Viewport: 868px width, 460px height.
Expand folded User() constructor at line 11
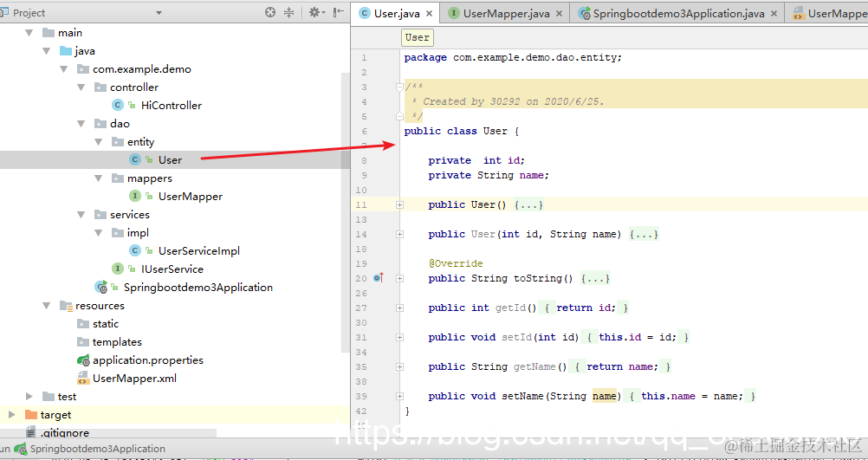click(x=399, y=204)
